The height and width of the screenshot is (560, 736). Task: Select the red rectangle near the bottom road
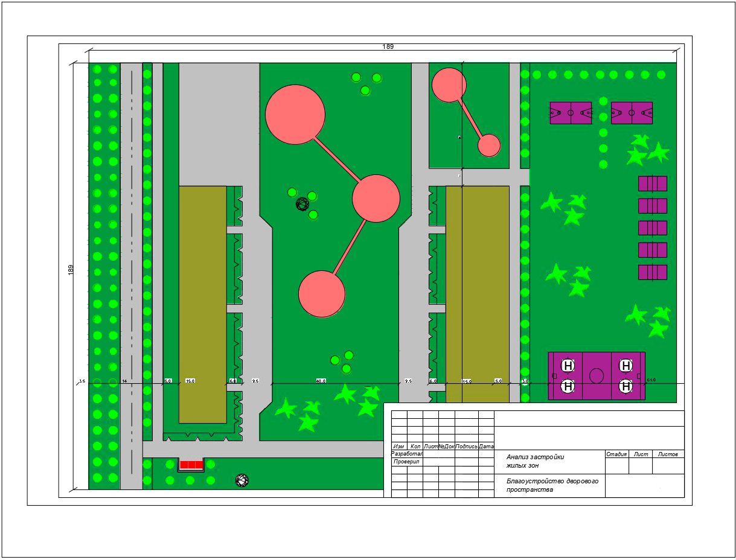coord(192,465)
